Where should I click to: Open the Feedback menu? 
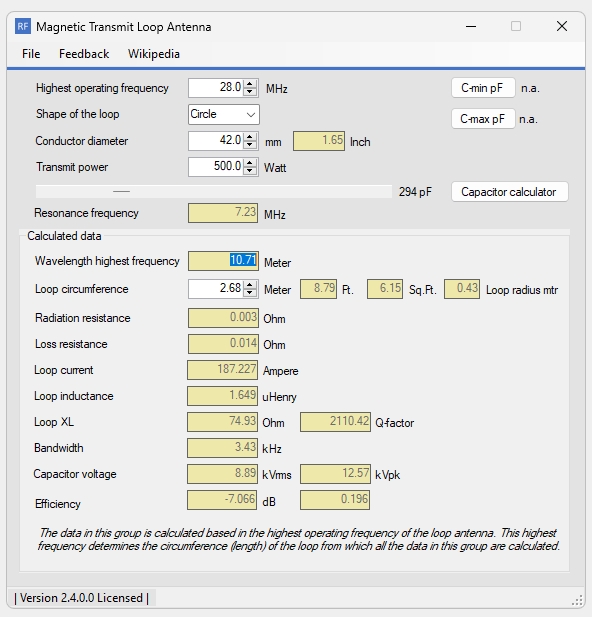84,54
